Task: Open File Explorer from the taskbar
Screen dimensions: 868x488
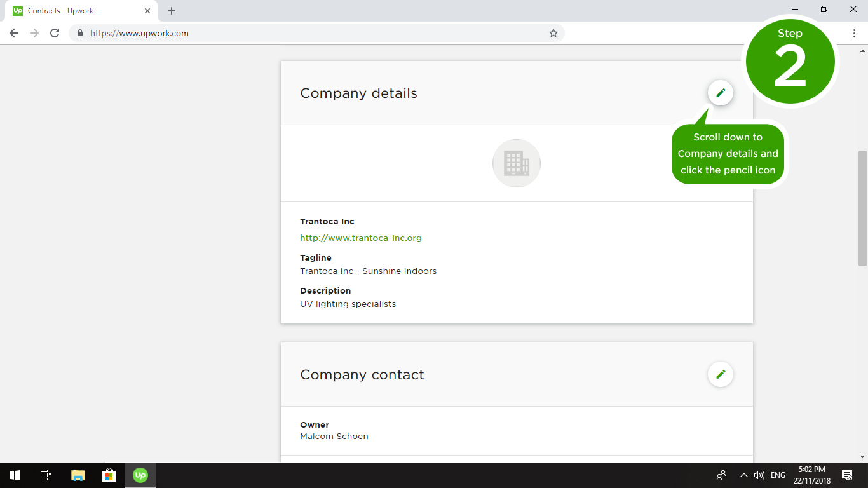Action: [x=78, y=475]
